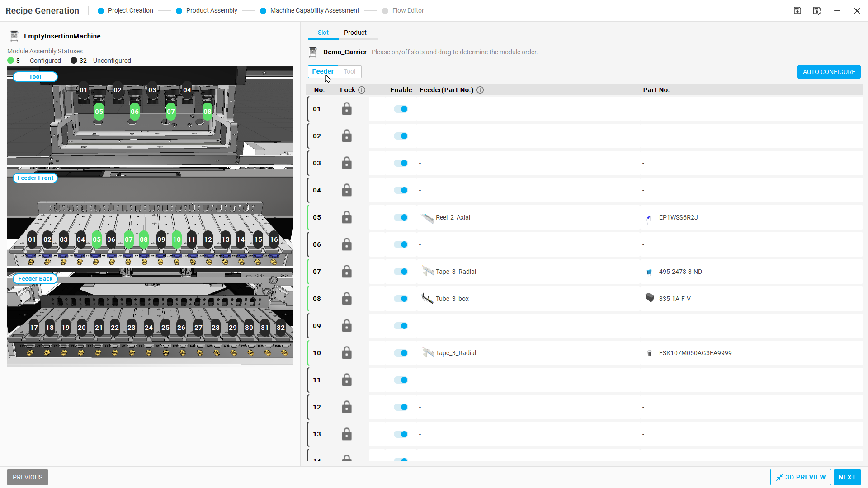Switch to the Slot tab
Viewport: 868px width, 488px height.
point(323,33)
